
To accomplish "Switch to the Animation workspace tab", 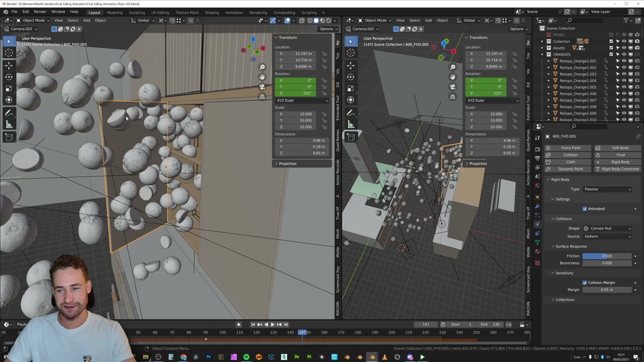I will pos(234,12).
